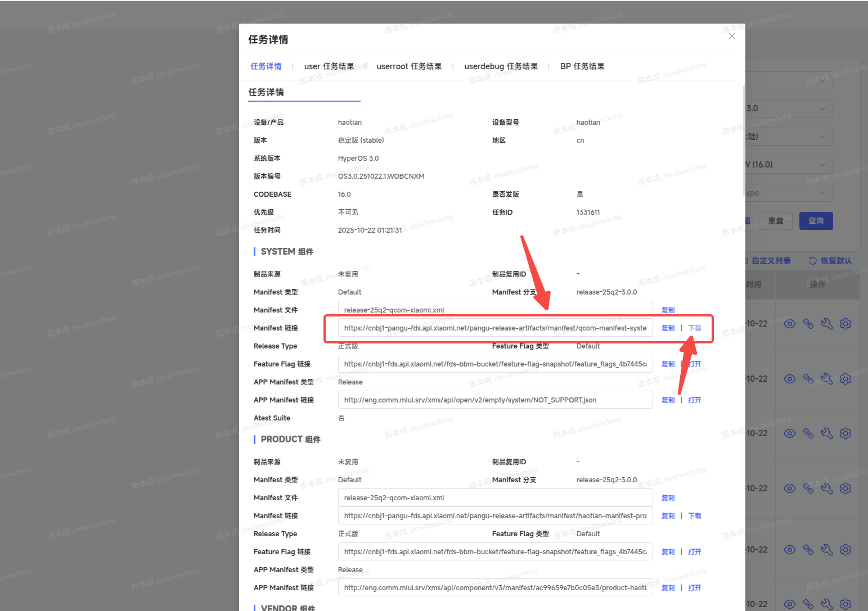
Task: Click the eye view icon in the first table row
Action: 790,324
